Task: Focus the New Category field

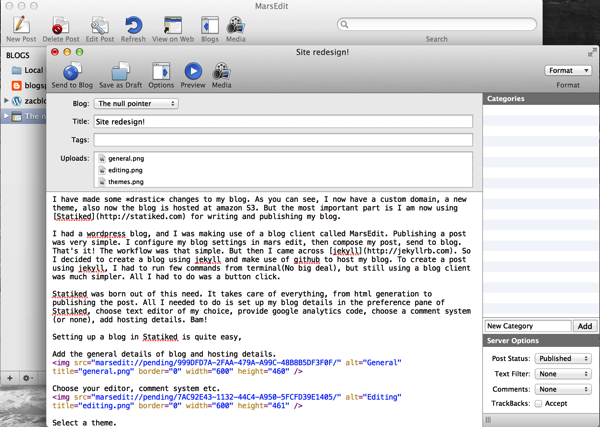Action: (528, 326)
